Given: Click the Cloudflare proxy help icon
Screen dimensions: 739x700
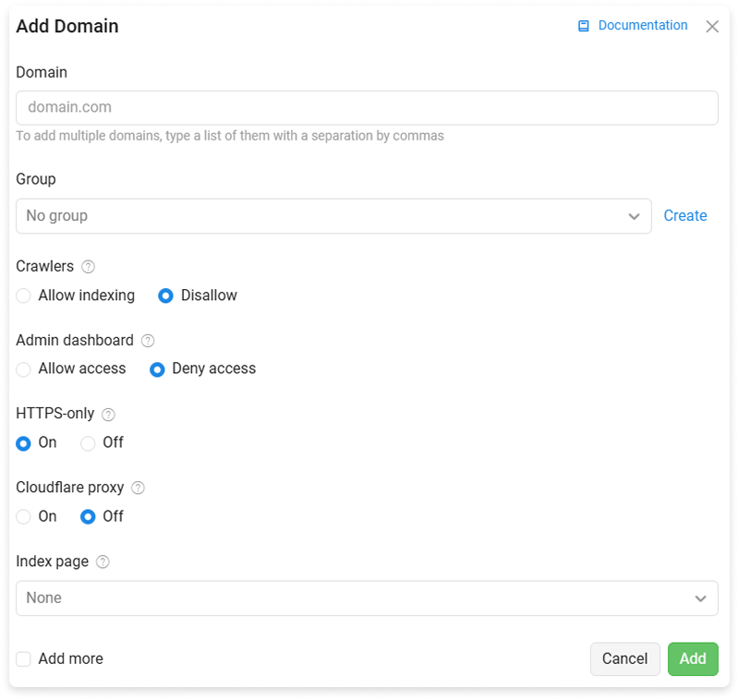Looking at the screenshot, I should click(138, 488).
